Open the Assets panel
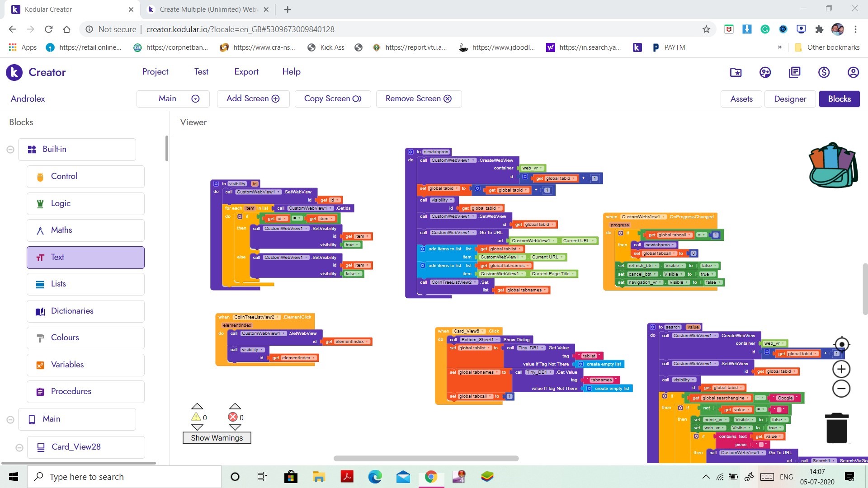The image size is (868, 488). [x=741, y=99]
